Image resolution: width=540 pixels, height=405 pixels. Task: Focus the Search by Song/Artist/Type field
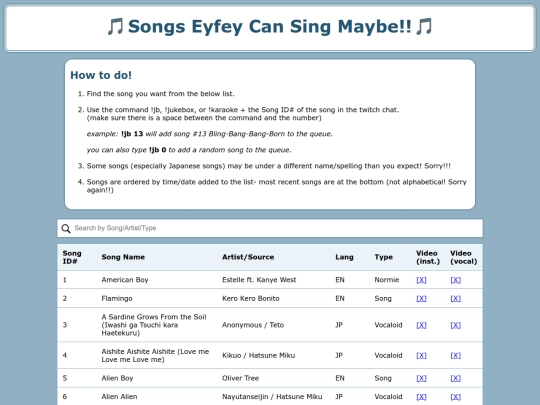point(270,228)
